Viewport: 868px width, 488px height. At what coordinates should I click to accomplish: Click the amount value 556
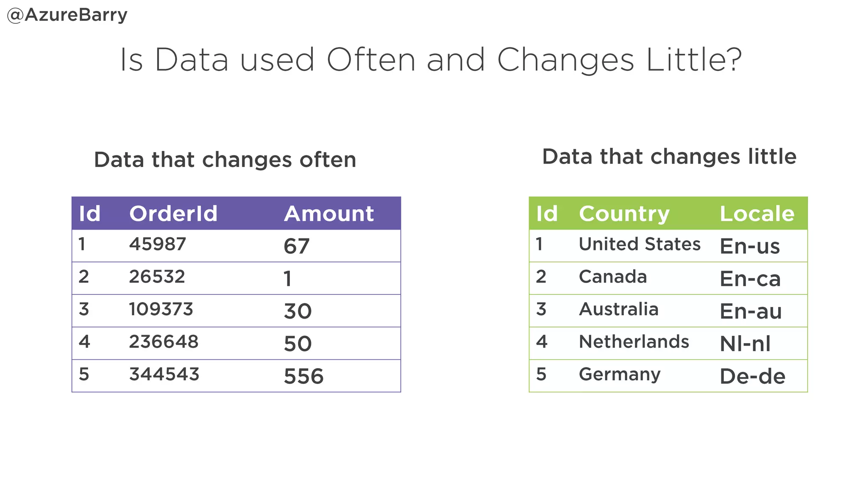pyautogui.click(x=303, y=376)
